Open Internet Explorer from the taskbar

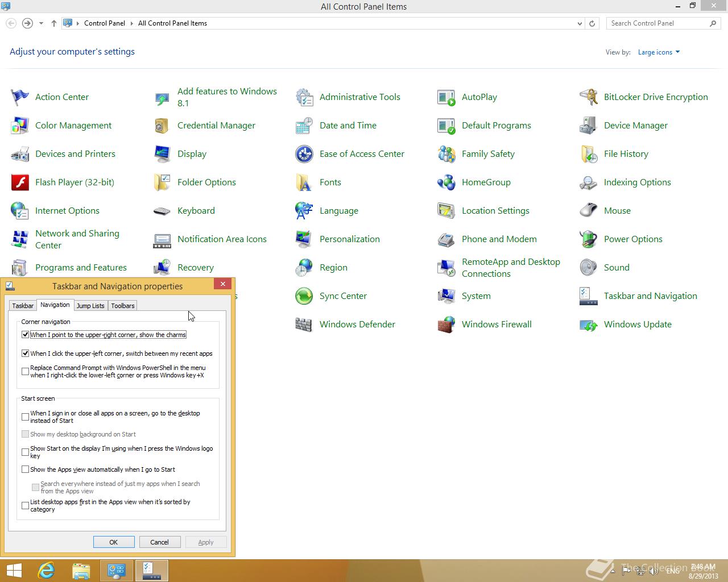pos(46,570)
